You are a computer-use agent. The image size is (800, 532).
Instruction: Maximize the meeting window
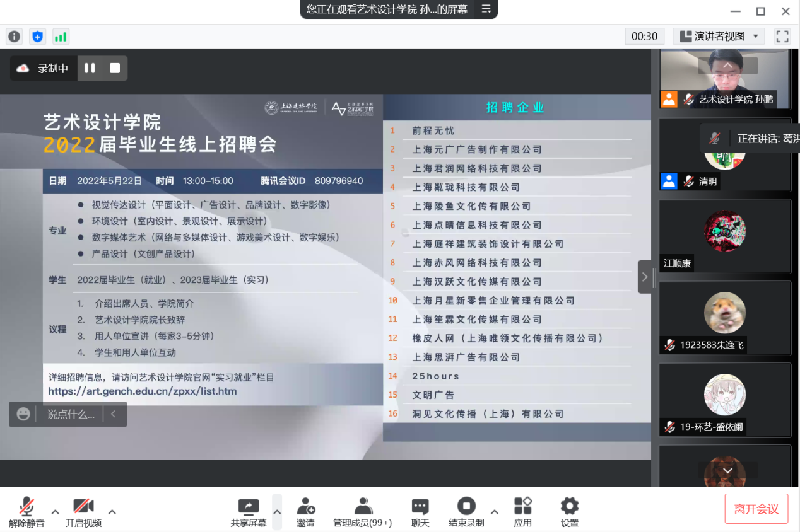760,11
